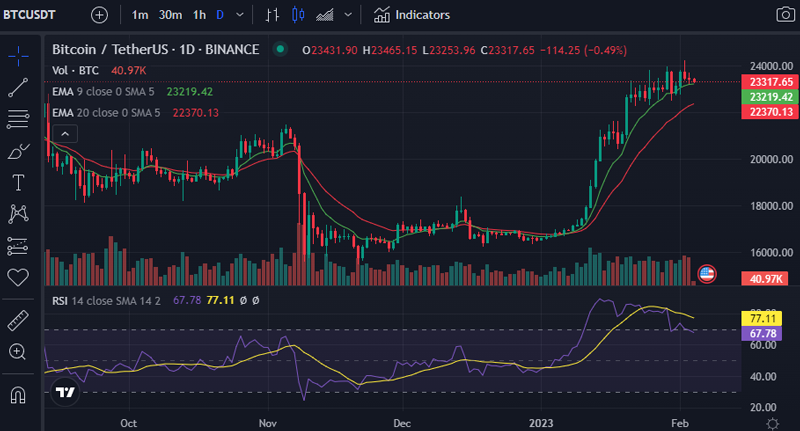
Task: Click the 20000.00 price scale label
Action: click(x=771, y=159)
